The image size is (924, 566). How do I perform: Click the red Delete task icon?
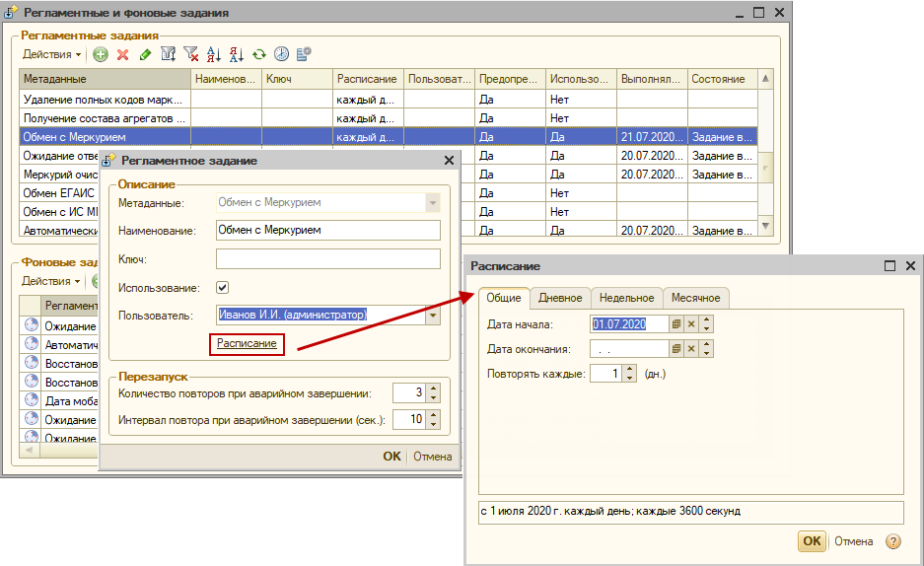pyautogui.click(x=122, y=55)
